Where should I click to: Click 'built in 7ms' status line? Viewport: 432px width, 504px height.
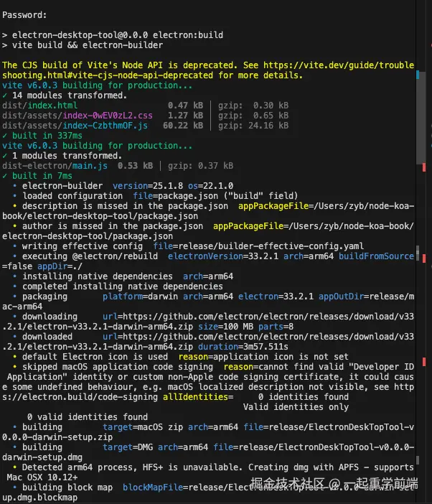coord(42,176)
